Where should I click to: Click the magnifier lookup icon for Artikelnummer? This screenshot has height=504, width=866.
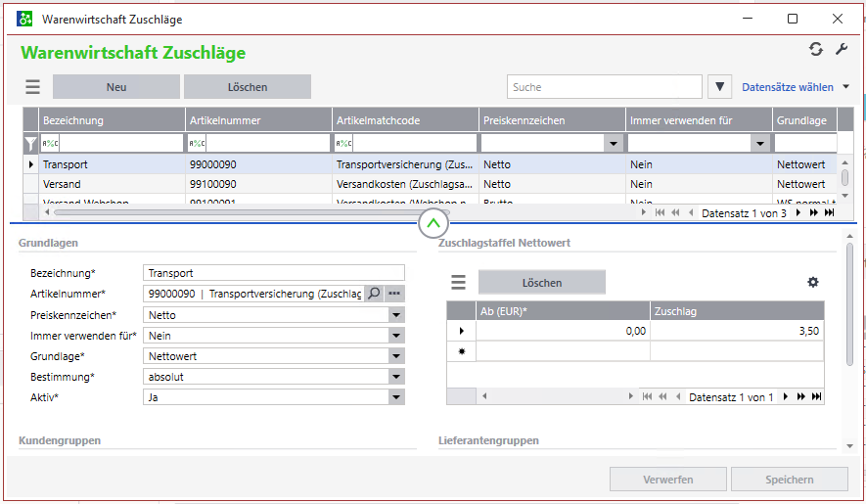374,294
